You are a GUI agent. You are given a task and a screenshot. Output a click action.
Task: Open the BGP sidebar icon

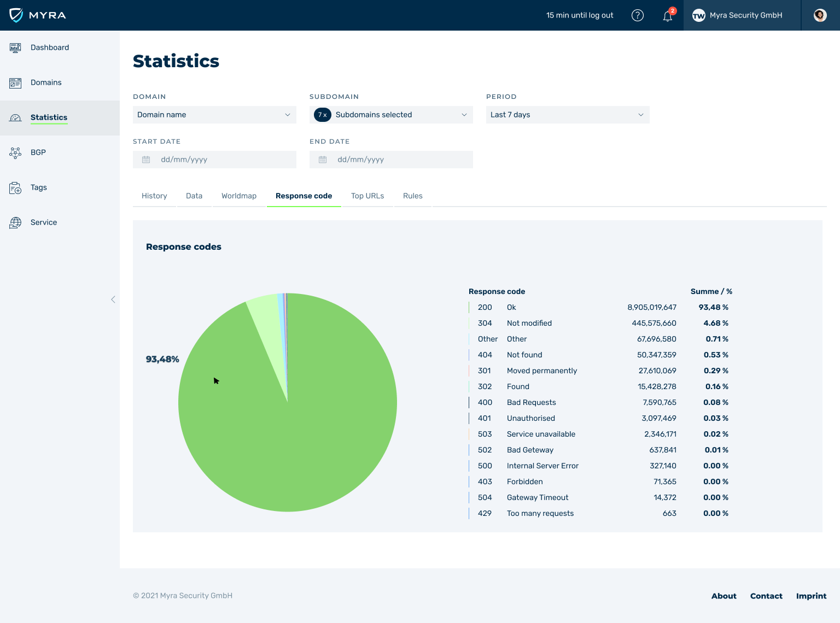tap(15, 152)
